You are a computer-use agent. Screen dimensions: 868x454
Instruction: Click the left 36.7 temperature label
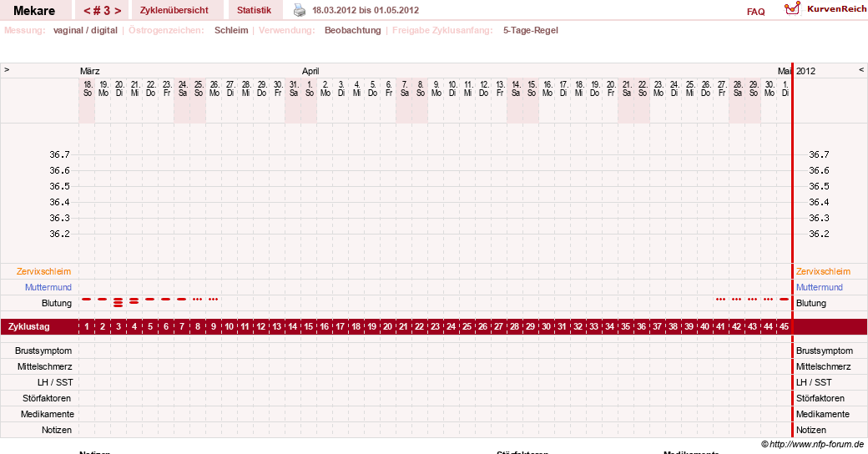[60, 154]
